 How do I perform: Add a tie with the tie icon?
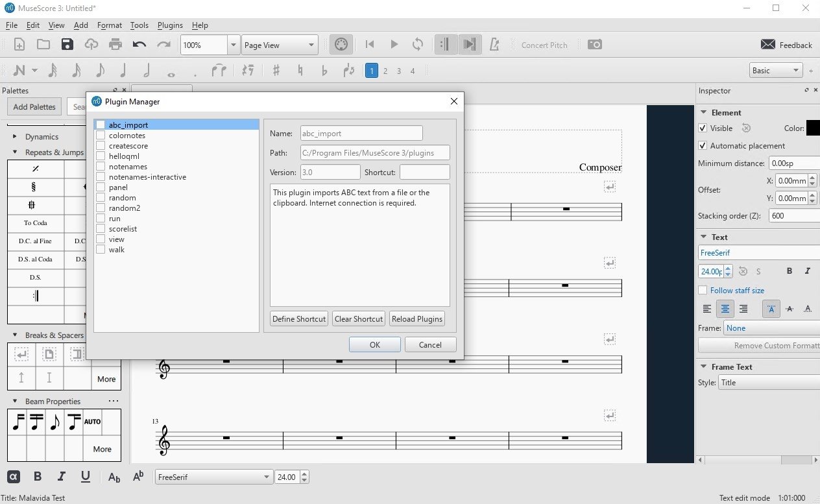tap(219, 71)
